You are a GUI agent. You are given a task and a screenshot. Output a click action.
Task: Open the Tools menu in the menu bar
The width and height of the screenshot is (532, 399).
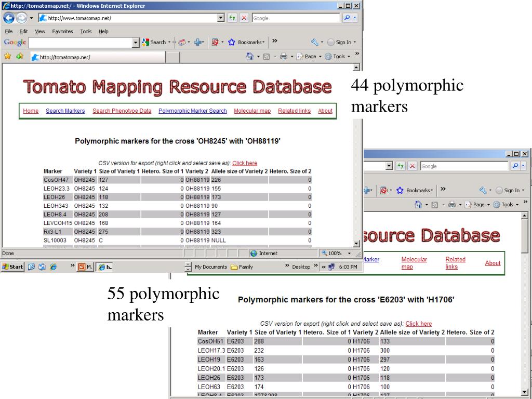point(86,31)
